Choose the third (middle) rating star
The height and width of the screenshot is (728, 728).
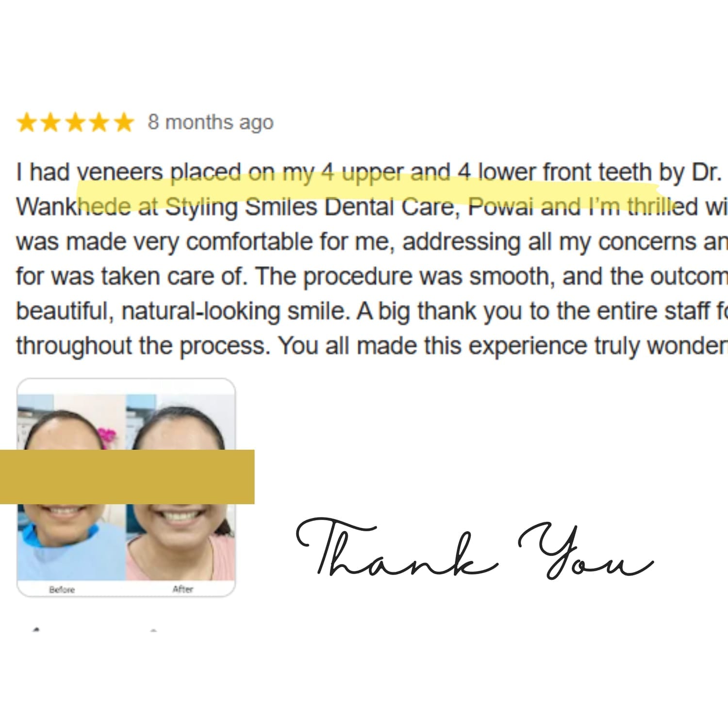(75, 123)
